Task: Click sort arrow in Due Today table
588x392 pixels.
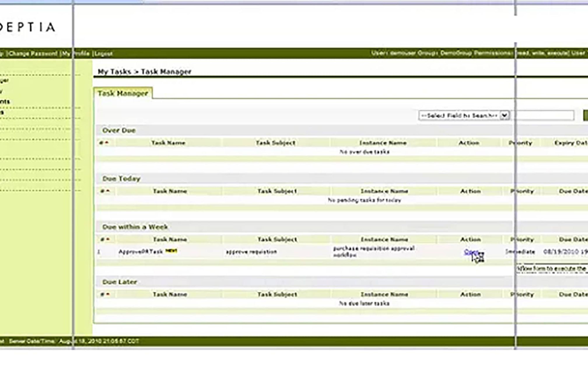Action: point(108,191)
